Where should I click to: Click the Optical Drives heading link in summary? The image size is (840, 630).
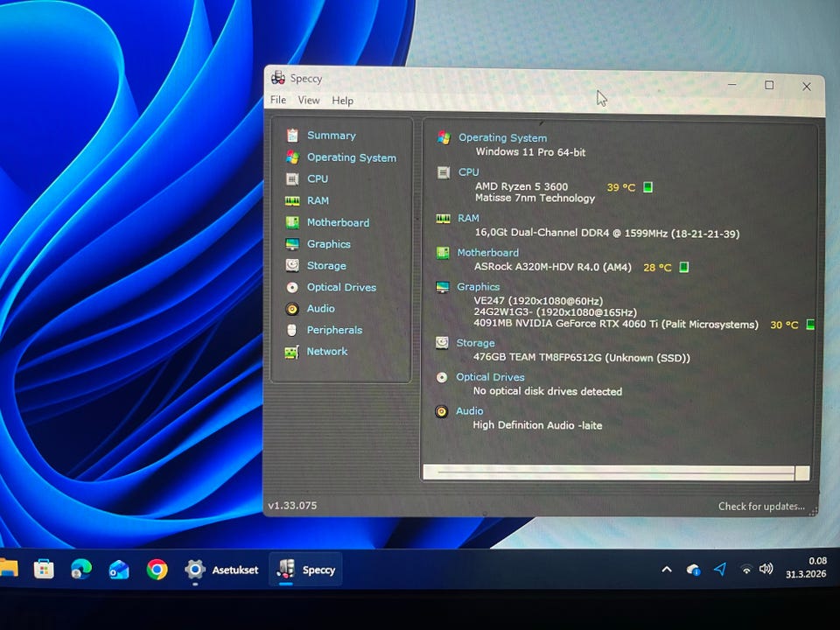[490, 377]
